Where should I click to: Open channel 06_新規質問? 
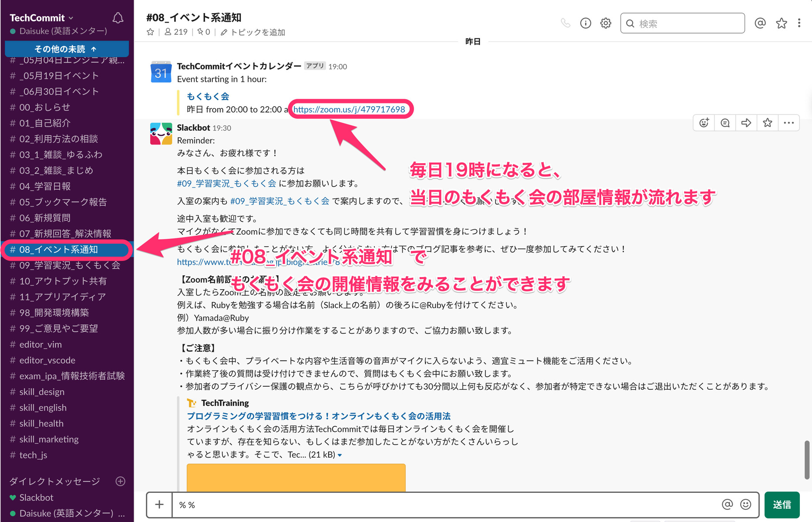[67, 218]
